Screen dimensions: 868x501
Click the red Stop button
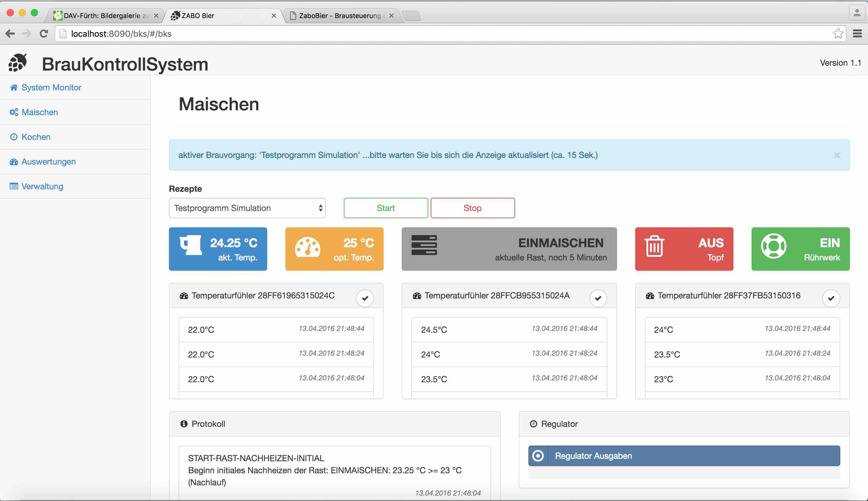coord(473,208)
